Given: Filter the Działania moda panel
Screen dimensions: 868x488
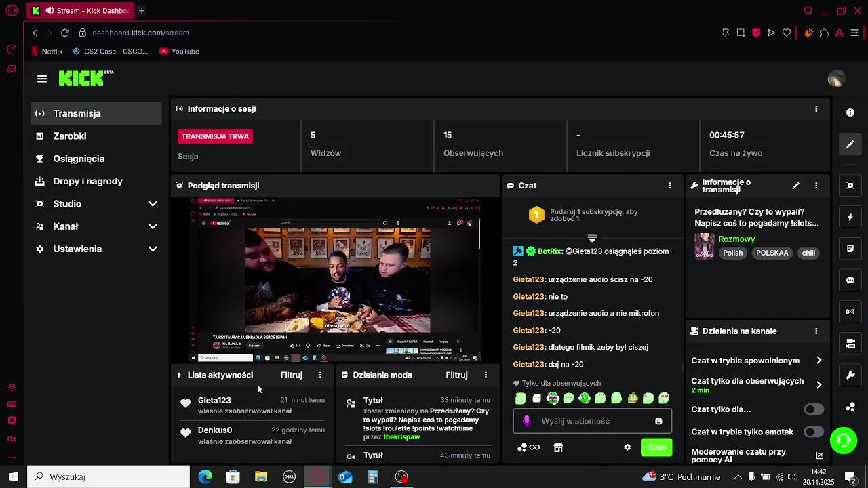Looking at the screenshot, I should click(457, 375).
